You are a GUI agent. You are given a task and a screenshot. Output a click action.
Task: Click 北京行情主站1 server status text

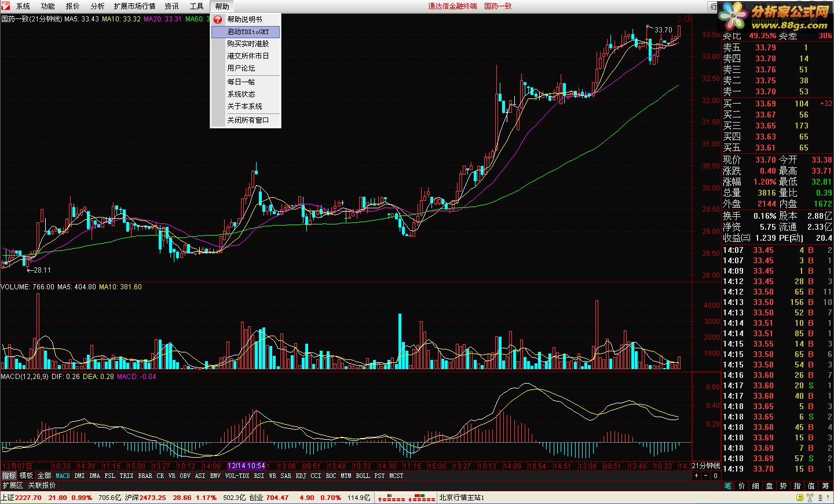pos(462,498)
